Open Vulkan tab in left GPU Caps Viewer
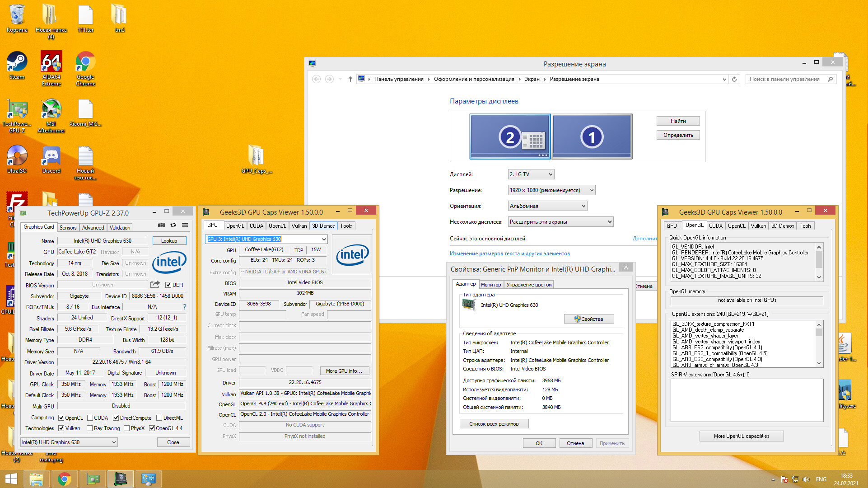The height and width of the screenshot is (488, 868). pos(299,226)
